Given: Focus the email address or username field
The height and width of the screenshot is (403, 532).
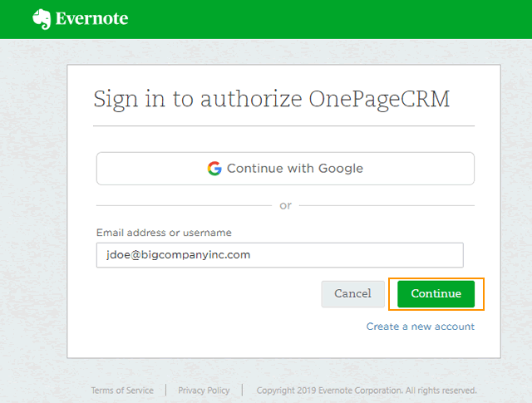Looking at the screenshot, I should click(280, 255).
